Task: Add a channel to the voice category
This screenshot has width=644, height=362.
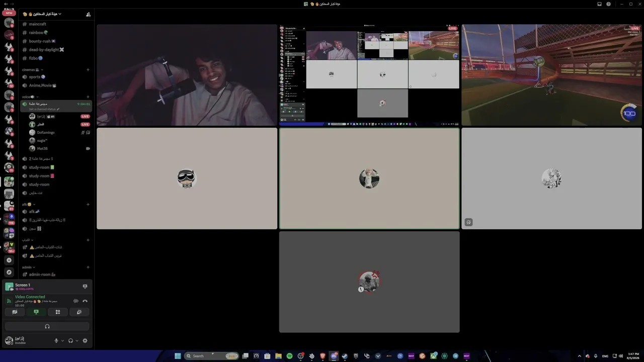Action: [88, 97]
